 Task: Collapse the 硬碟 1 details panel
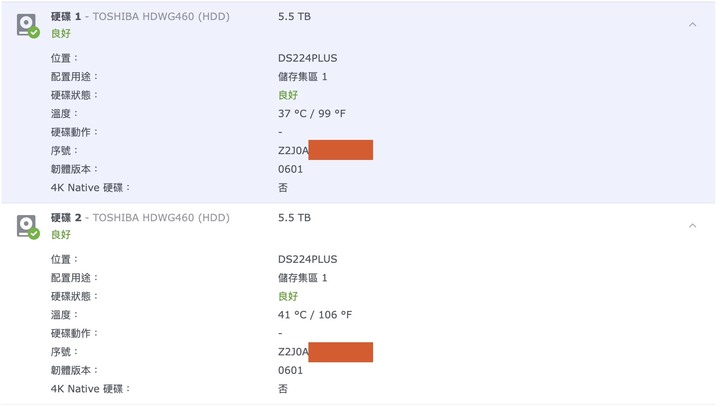tap(692, 24)
